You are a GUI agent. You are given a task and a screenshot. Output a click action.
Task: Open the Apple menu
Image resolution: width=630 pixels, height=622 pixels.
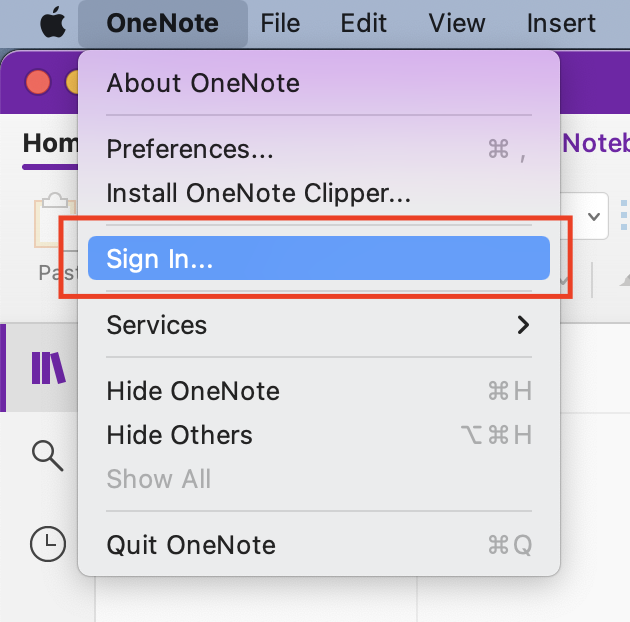pyautogui.click(x=53, y=22)
